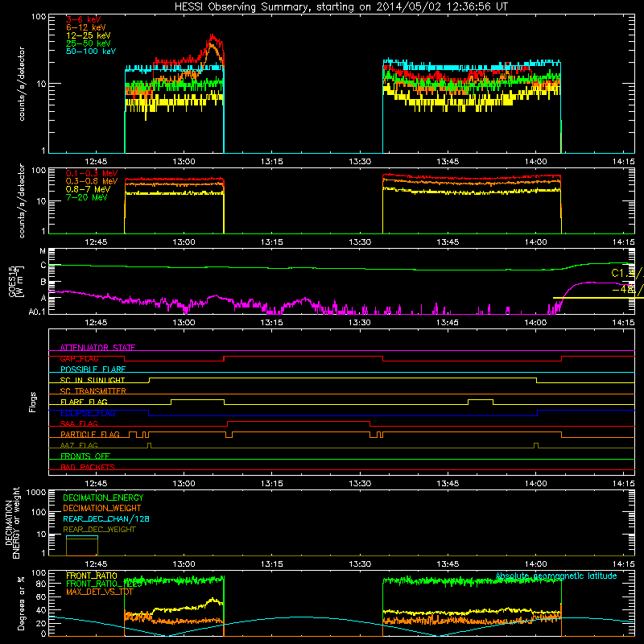644x644 pixels.
Task: Click the DECIMATION ENERGY or weight axis title
Action: point(12,522)
